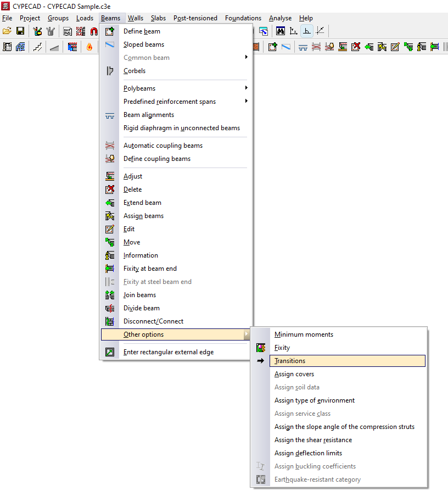This screenshot has height=502, width=448.
Task: Expand the Polybeams submenu arrow
Action: 246,88
